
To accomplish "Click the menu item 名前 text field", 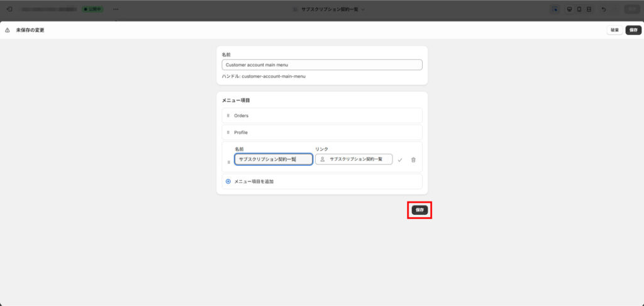I will [x=274, y=160].
